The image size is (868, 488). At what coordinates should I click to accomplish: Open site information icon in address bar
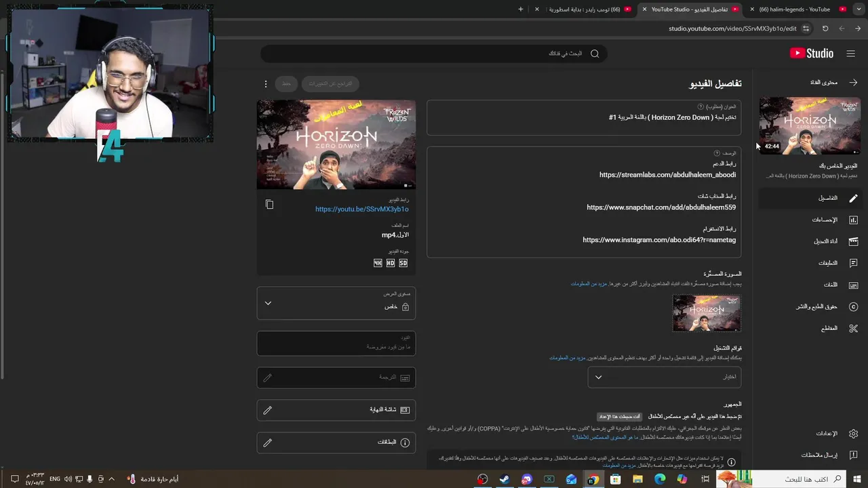(x=806, y=28)
